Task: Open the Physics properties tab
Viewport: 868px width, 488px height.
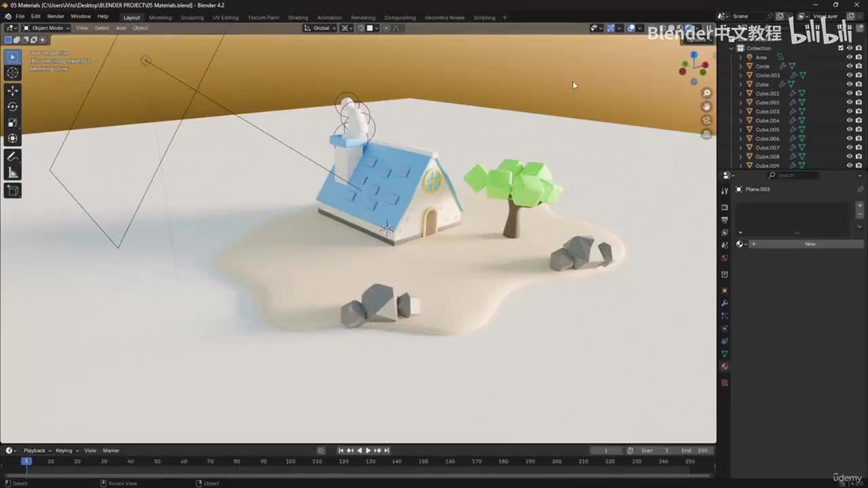Action: pyautogui.click(x=724, y=329)
